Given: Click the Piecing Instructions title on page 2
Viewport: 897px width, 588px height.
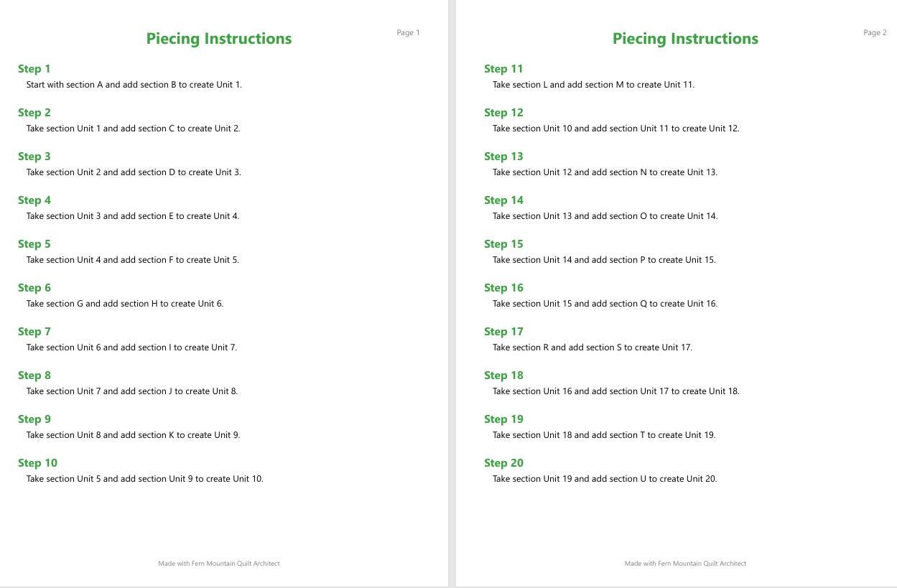Looking at the screenshot, I should pos(685,39).
